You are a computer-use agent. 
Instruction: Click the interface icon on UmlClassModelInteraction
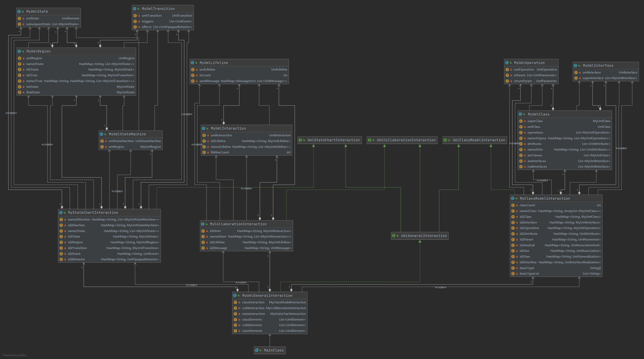point(445,140)
